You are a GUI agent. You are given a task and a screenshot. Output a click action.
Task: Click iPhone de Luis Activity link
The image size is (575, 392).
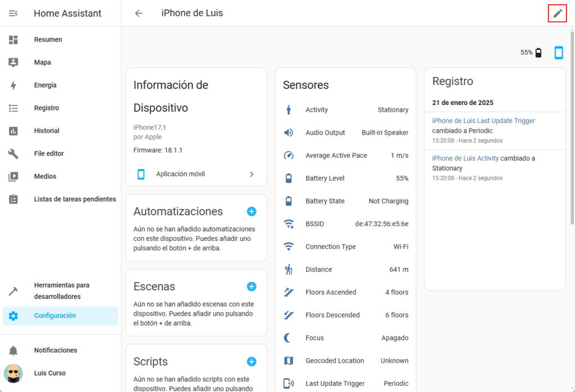coord(466,158)
